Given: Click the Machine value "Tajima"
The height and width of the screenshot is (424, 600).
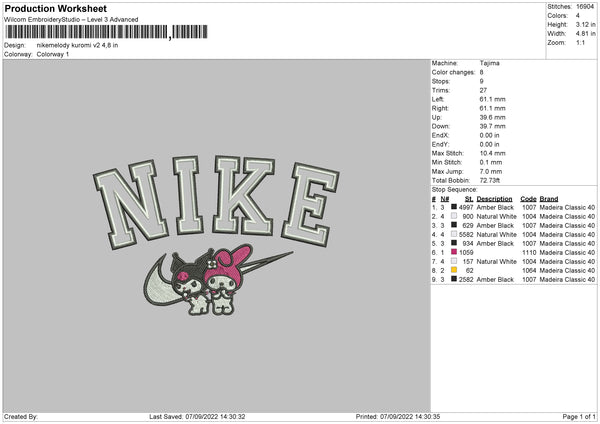Looking at the screenshot, I should 489,63.
